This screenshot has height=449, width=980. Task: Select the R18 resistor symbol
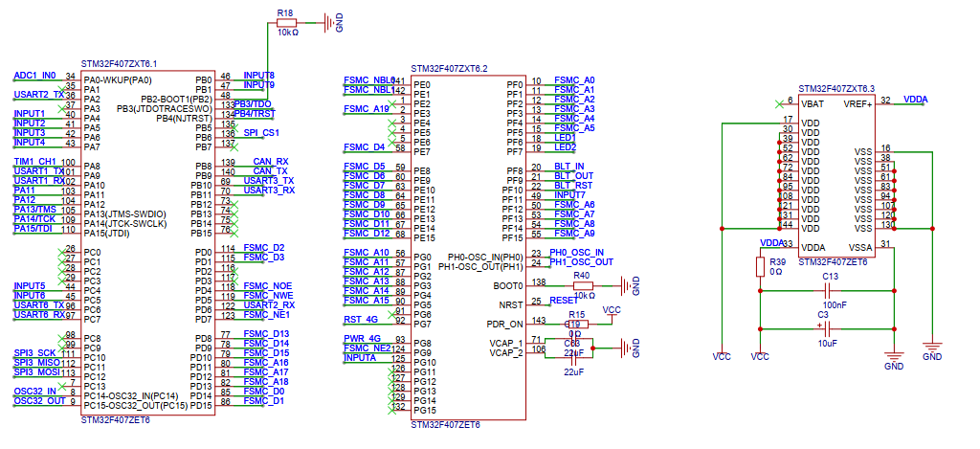pos(286,23)
